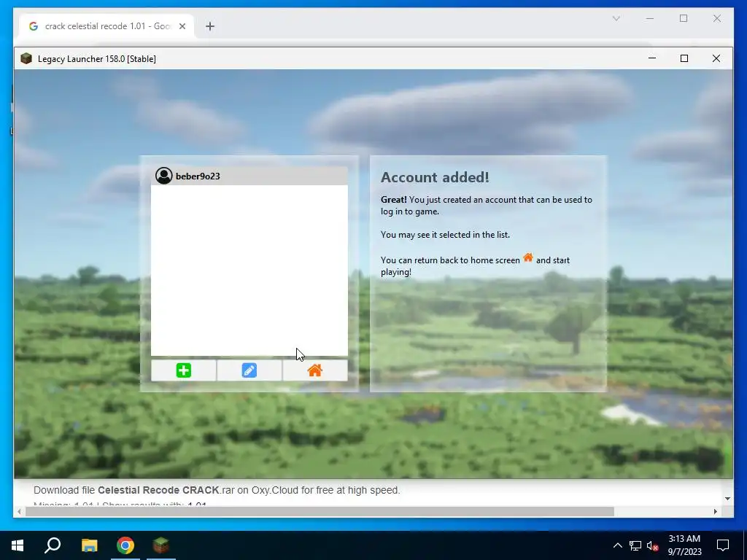Screen dimensions: 747x560
Task: Minimize the Chrome browser window
Action: pyautogui.click(x=650, y=18)
